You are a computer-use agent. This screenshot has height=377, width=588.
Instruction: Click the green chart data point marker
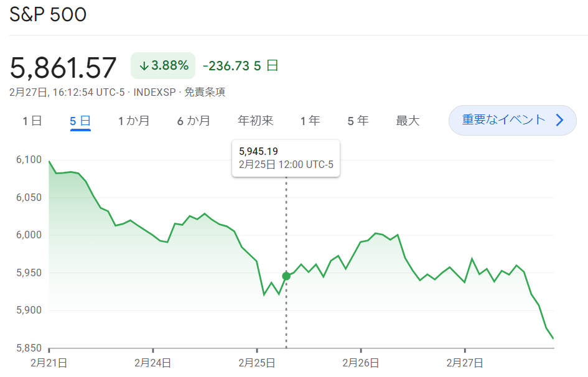(286, 276)
